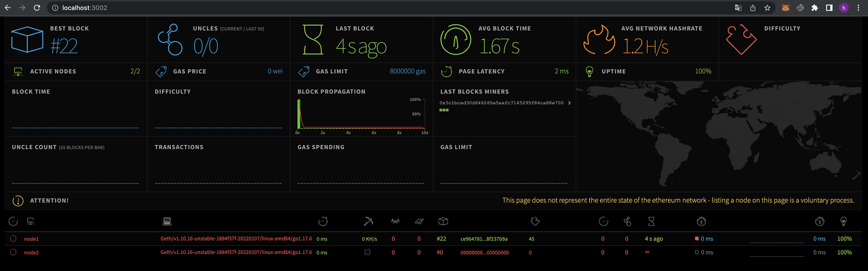Open the MetaMask fox extension
The height and width of the screenshot is (271, 868).
pyautogui.click(x=785, y=7)
